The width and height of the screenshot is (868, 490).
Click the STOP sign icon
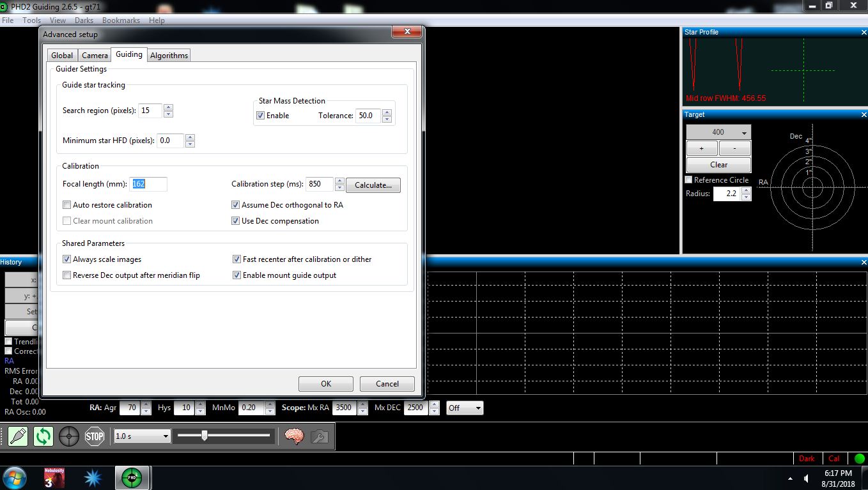pos(95,436)
